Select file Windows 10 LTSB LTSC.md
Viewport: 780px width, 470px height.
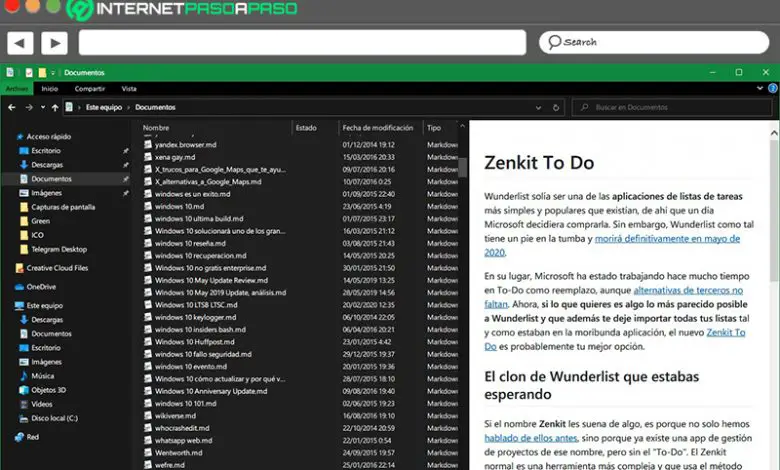[x=196, y=305]
